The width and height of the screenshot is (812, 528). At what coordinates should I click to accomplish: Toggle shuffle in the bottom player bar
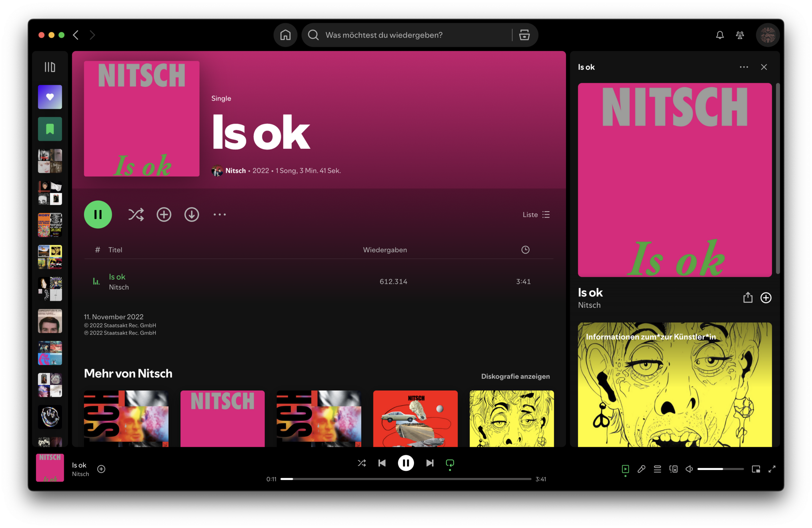pyautogui.click(x=362, y=463)
